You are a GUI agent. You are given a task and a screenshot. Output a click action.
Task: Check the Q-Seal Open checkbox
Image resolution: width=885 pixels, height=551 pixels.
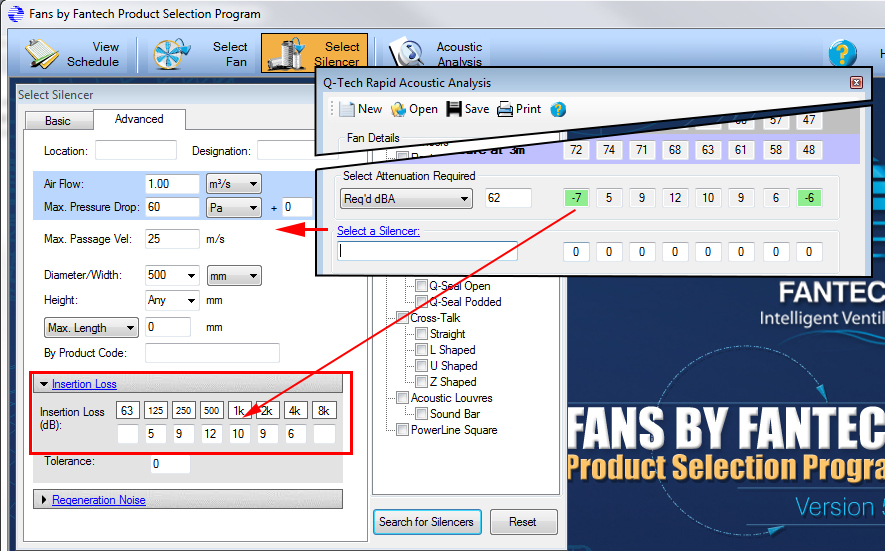[421, 286]
